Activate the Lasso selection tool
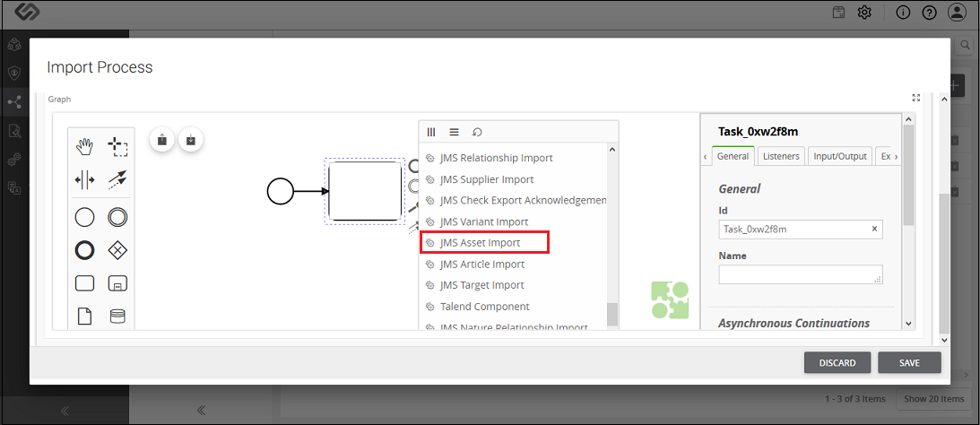Image resolution: width=980 pixels, height=425 pixels. tap(117, 148)
